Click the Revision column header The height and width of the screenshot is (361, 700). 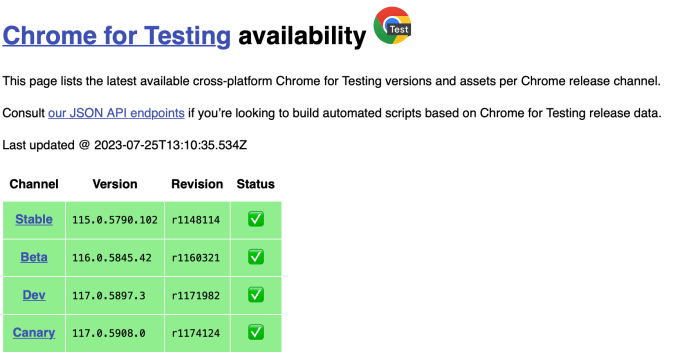[197, 184]
